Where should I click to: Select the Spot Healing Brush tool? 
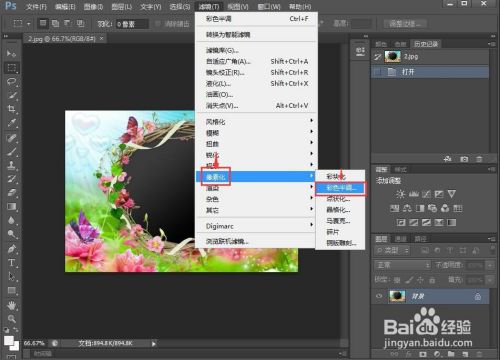click(11, 138)
